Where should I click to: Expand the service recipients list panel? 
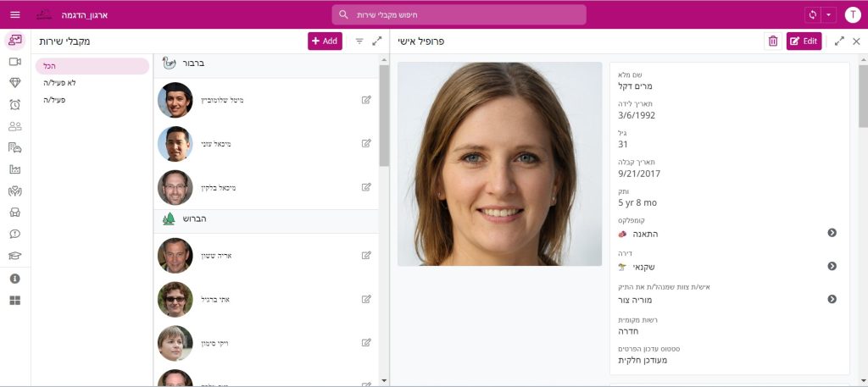click(x=377, y=41)
